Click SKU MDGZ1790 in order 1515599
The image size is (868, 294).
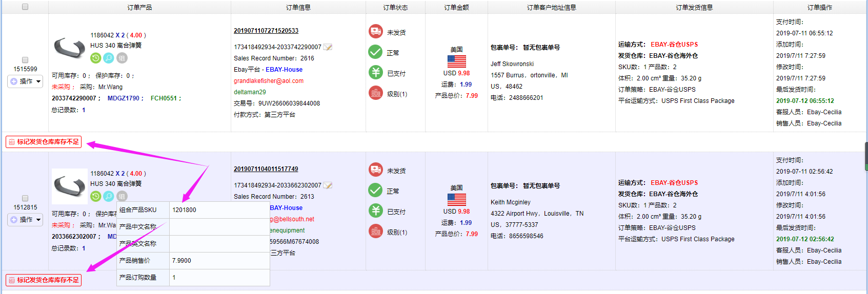tap(124, 98)
